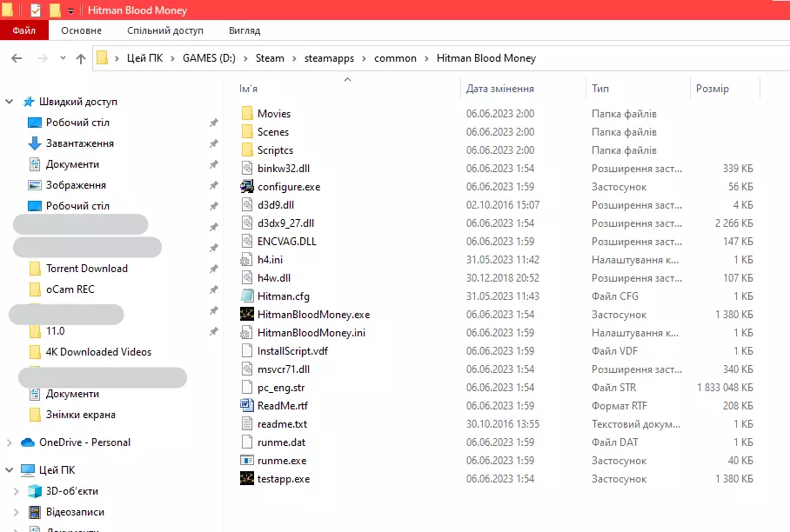Select the pc_eng.str file icon
This screenshot has width=790, height=532.
pyautogui.click(x=247, y=387)
